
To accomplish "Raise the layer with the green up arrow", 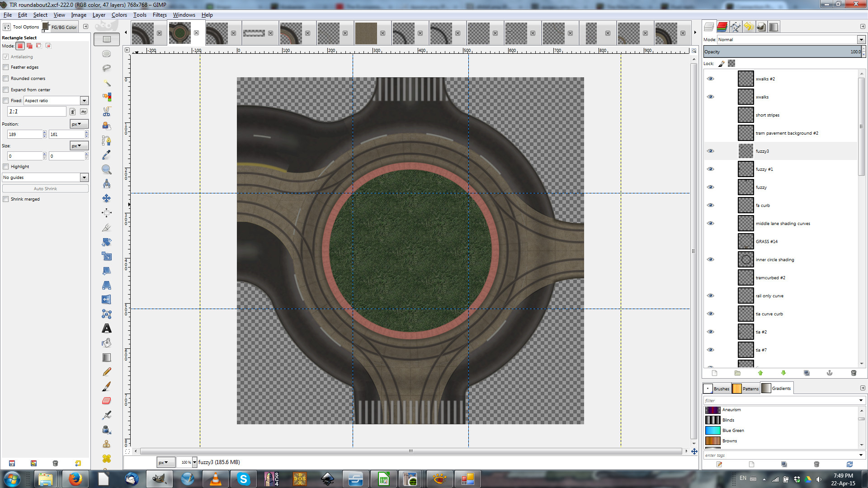I will (760, 373).
